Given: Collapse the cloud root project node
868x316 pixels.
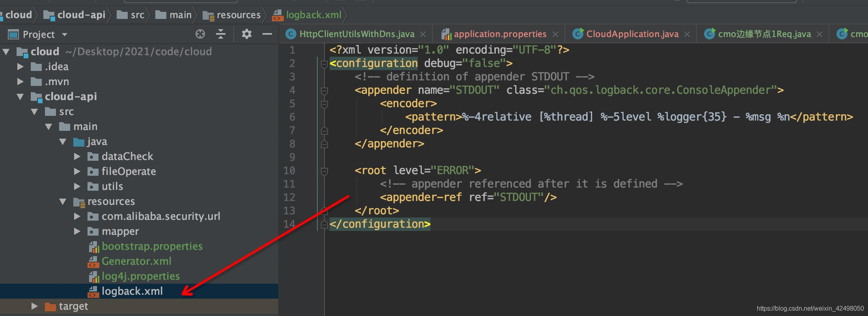Looking at the screenshot, I should [x=6, y=52].
